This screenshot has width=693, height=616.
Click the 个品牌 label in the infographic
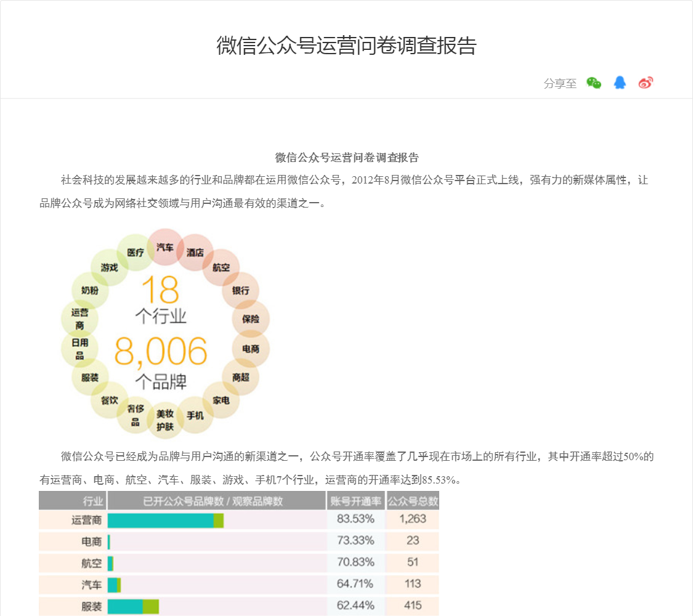161,382
